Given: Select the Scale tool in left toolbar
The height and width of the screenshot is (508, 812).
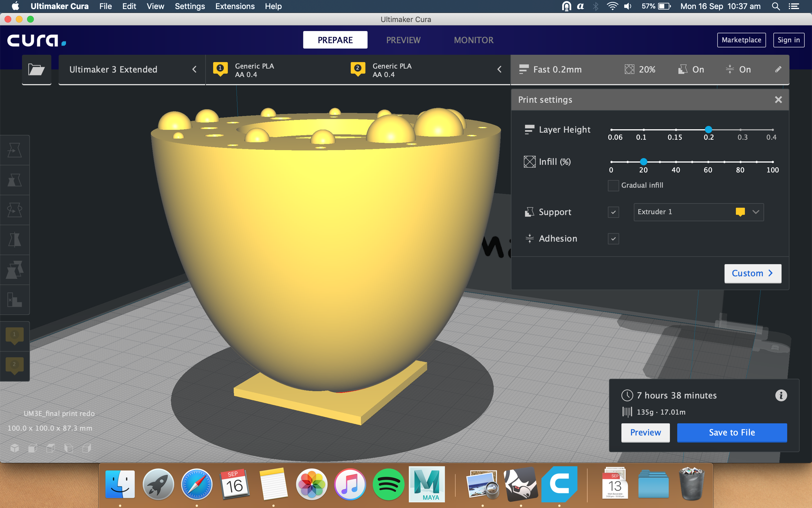Looking at the screenshot, I should point(14,180).
